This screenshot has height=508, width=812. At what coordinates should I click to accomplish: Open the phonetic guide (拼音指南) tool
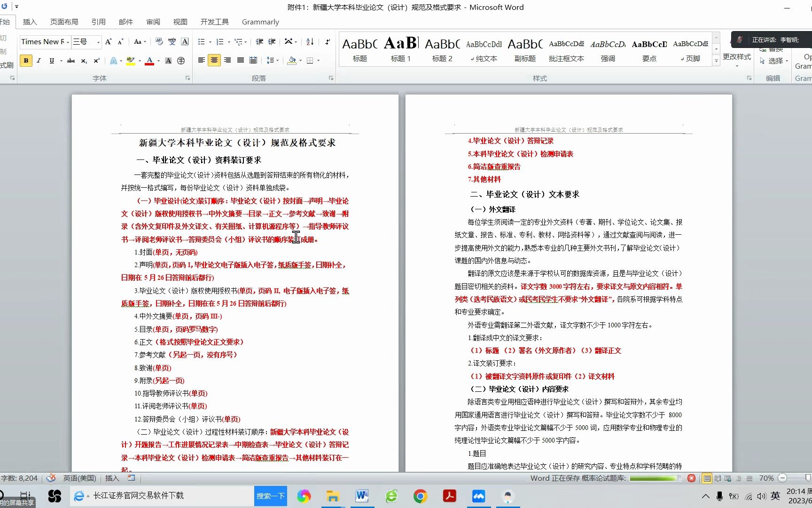[x=172, y=42]
